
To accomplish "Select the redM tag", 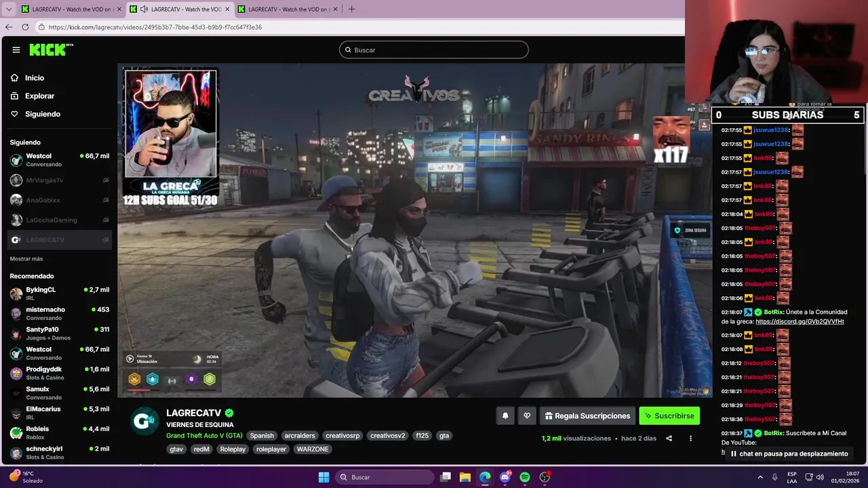I will tap(201, 449).
